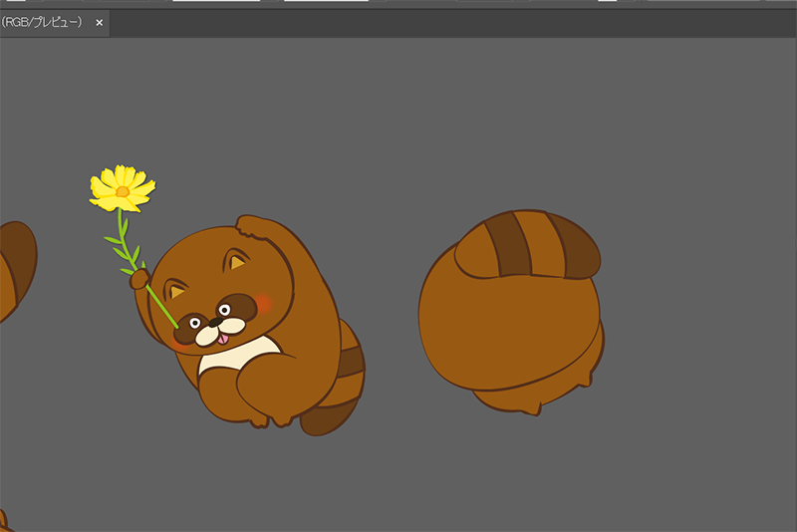Click the yellow flower petals

pyautogui.click(x=106, y=185)
